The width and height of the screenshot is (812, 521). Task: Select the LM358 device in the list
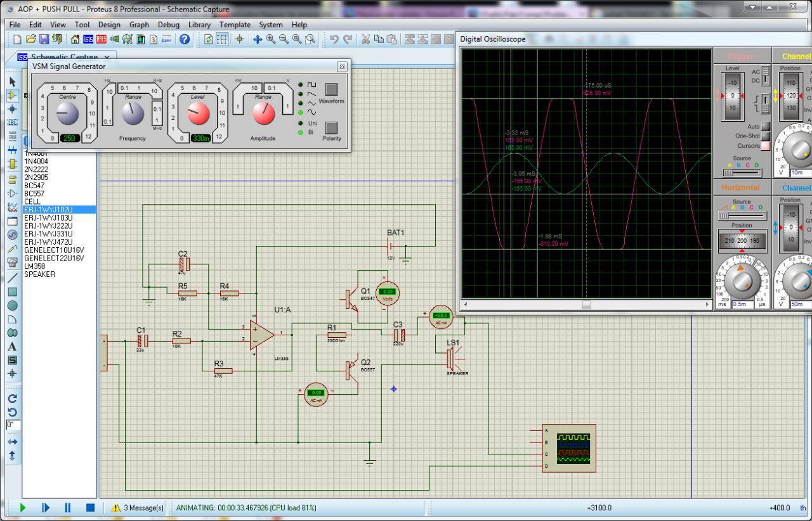(x=34, y=266)
